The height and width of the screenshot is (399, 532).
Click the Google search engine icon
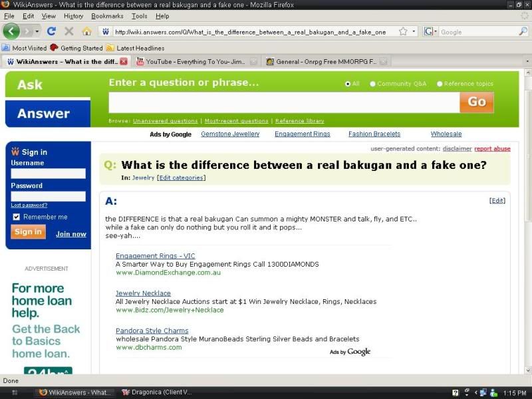tap(429, 31)
